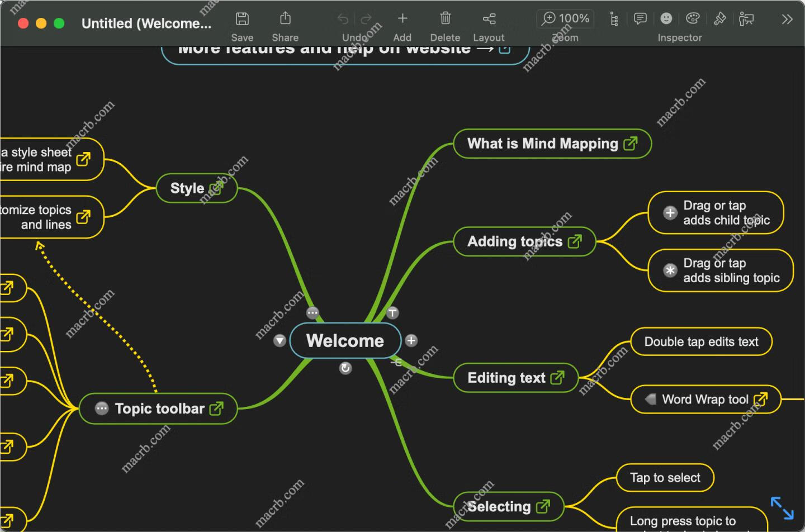Open link icon on Style topic
This screenshot has width=805, height=532.
(x=216, y=188)
